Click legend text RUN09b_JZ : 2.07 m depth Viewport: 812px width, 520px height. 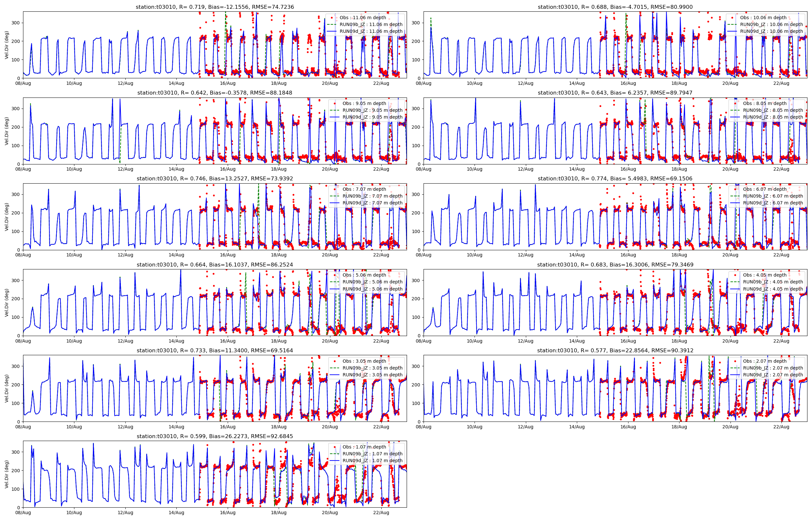[x=773, y=368]
